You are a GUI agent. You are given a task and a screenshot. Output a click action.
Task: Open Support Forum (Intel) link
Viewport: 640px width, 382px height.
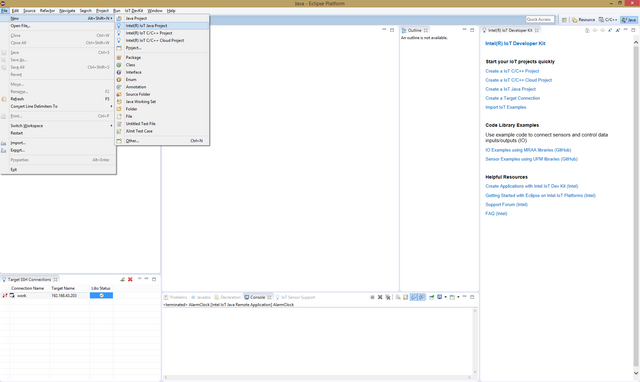tap(507, 204)
